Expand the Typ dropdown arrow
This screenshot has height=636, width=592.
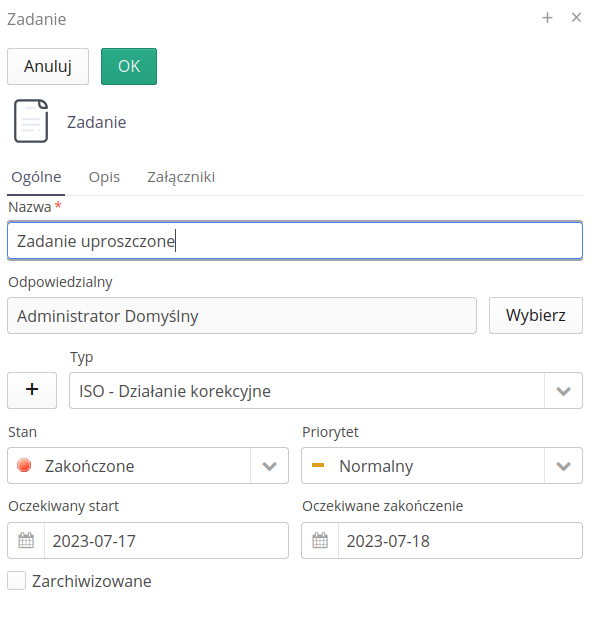(563, 391)
